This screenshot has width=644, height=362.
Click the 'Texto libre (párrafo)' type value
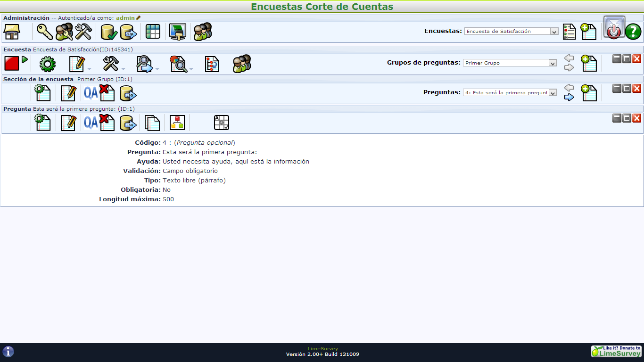click(x=194, y=181)
